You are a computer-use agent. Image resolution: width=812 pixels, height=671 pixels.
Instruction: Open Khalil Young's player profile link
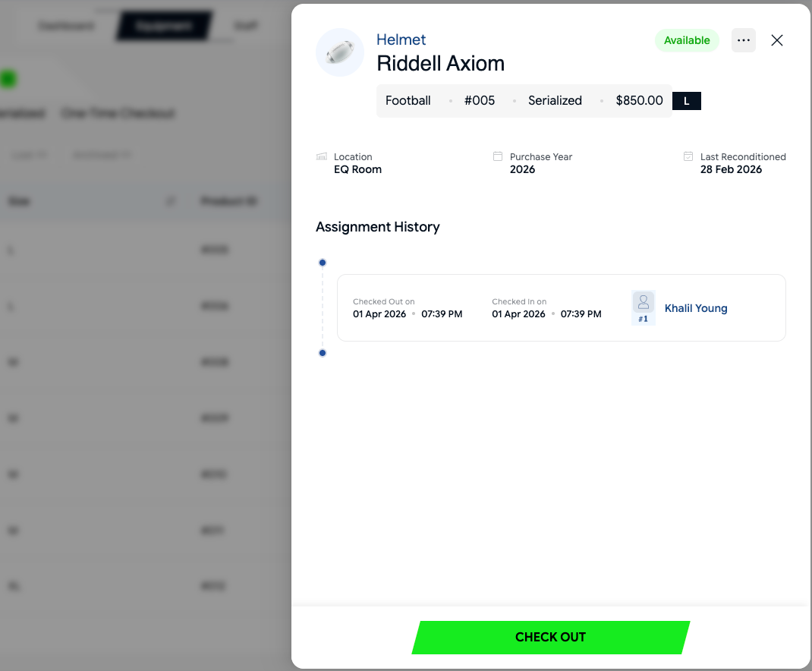695,308
